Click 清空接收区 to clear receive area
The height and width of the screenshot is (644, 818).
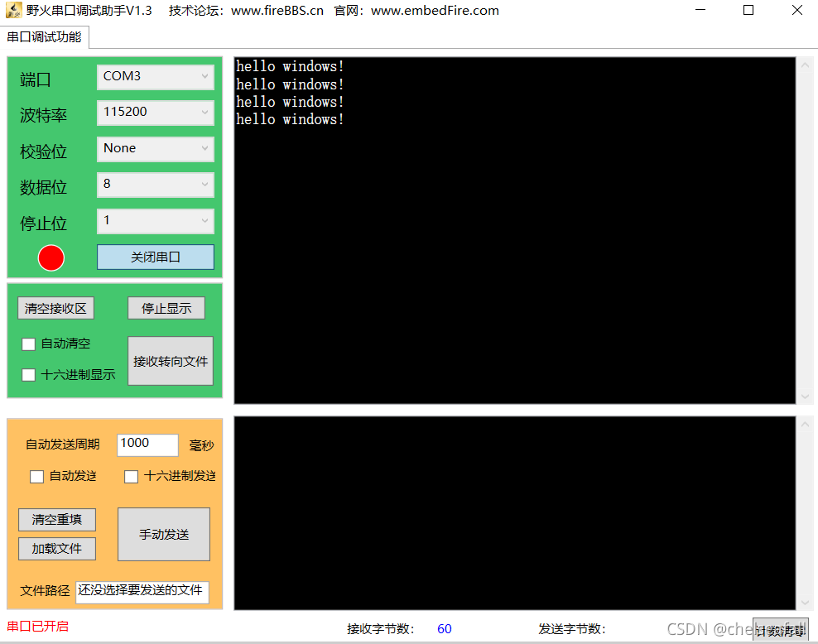55,308
